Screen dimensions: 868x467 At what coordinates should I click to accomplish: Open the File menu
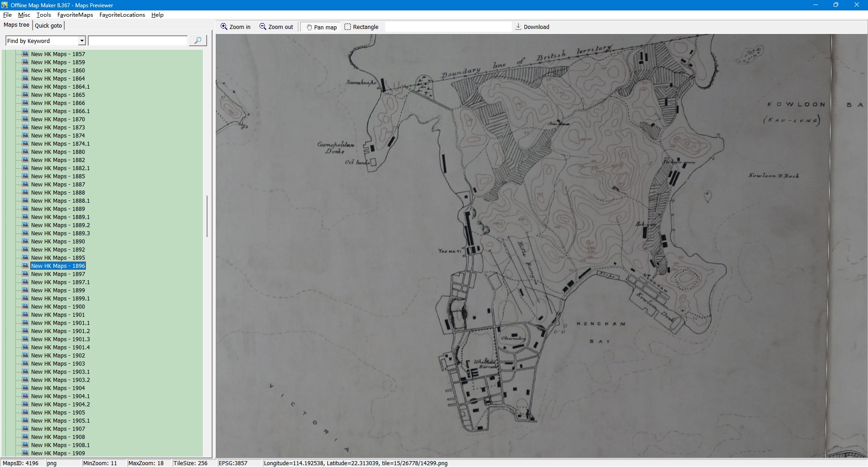[7, 15]
